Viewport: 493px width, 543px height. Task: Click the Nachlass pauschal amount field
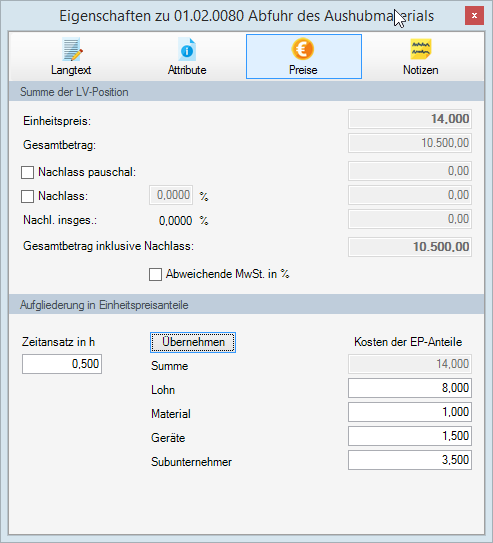click(x=410, y=171)
